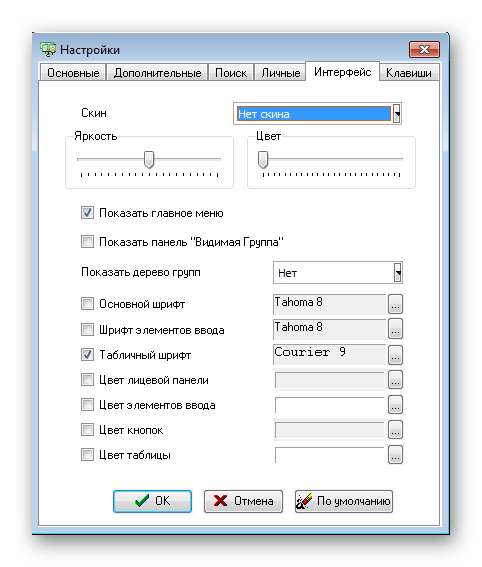Expand the Скин dropdown list
Image resolution: width=482 pixels, height=567 pixels.
[x=397, y=114]
